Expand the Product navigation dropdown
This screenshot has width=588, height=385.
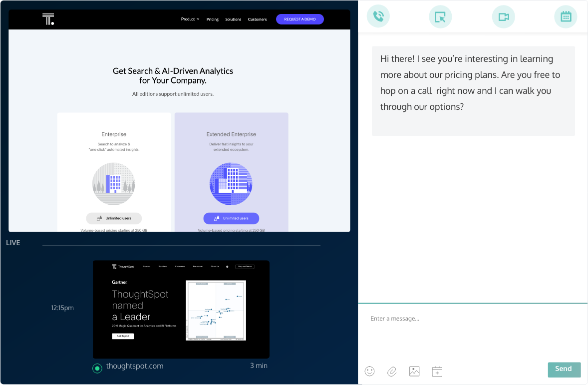[x=190, y=19]
